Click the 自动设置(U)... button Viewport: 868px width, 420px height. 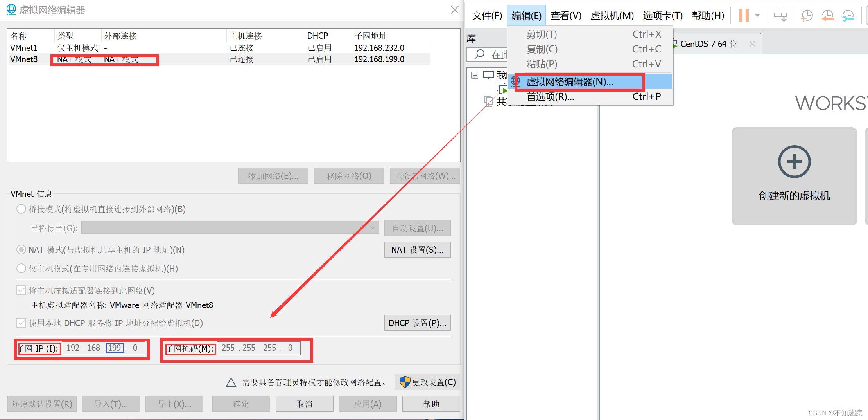(417, 228)
